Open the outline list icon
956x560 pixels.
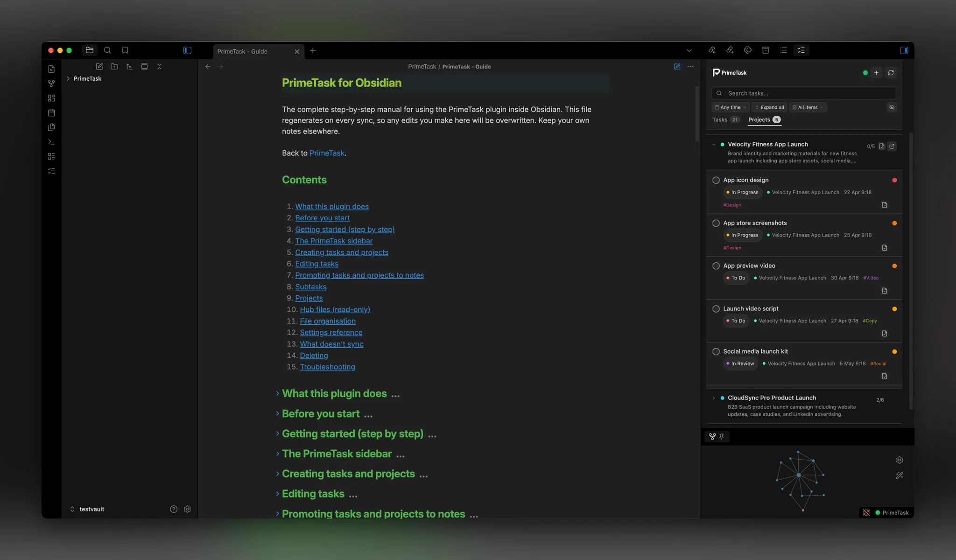coord(783,50)
